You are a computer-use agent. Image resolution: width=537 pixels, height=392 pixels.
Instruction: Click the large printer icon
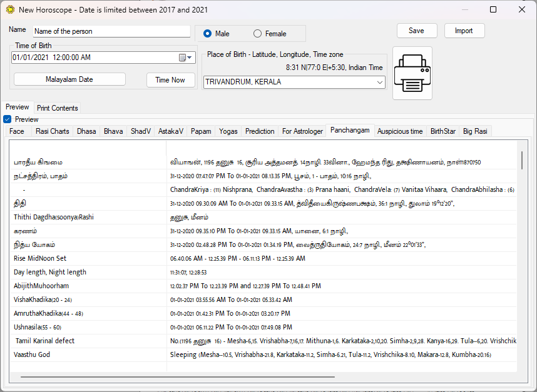tap(412, 73)
